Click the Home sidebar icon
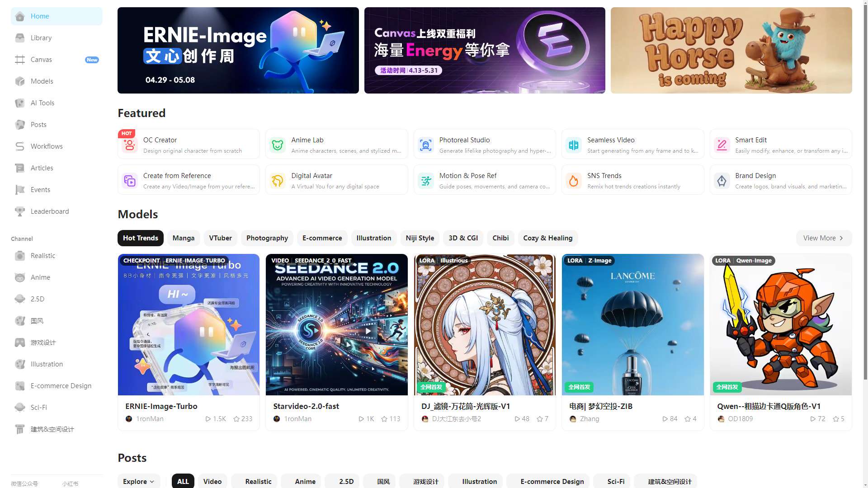The height and width of the screenshot is (488, 868). pyautogui.click(x=20, y=16)
